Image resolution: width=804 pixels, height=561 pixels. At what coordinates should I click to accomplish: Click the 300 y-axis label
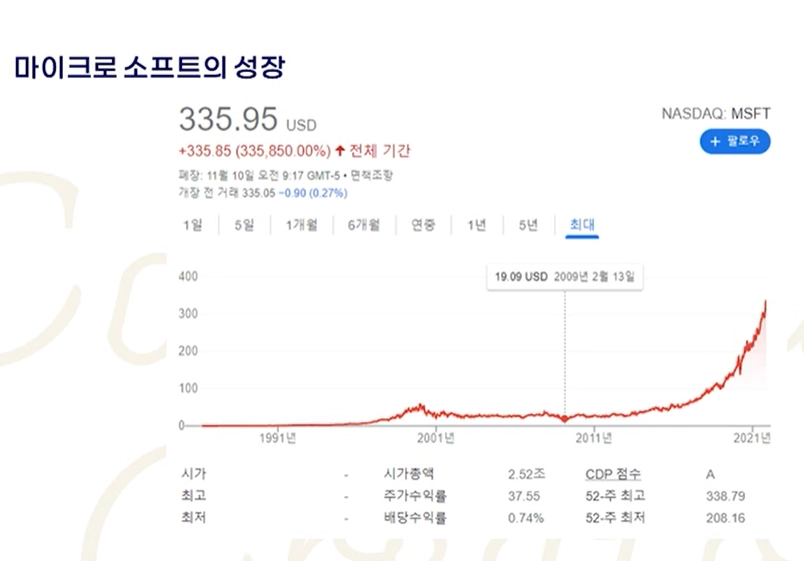188,314
